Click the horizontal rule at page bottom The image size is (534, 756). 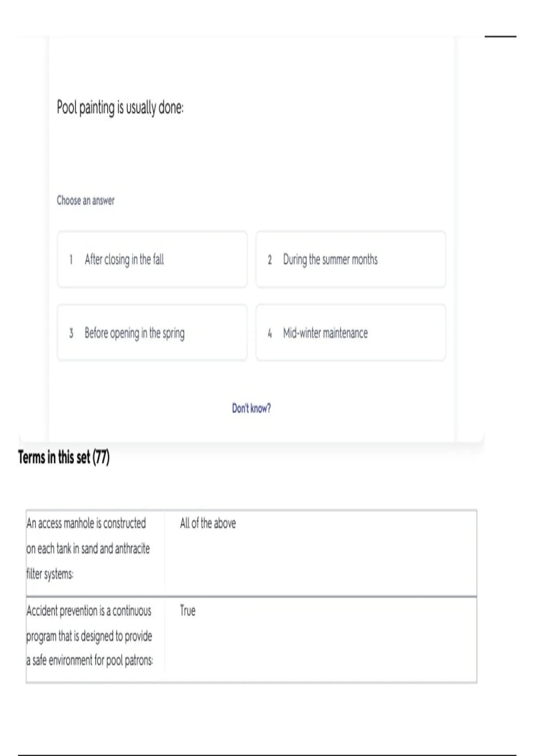[x=267, y=755]
